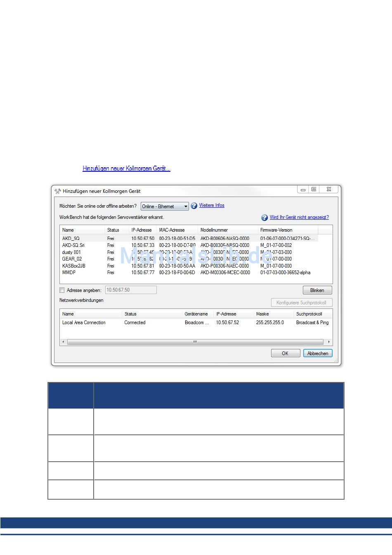Image resolution: width=392 pixels, height=555 pixels.
Task: Click help icon beside 'Wird Ihr Gerät nicht angezeigt?'
Action: click(264, 218)
